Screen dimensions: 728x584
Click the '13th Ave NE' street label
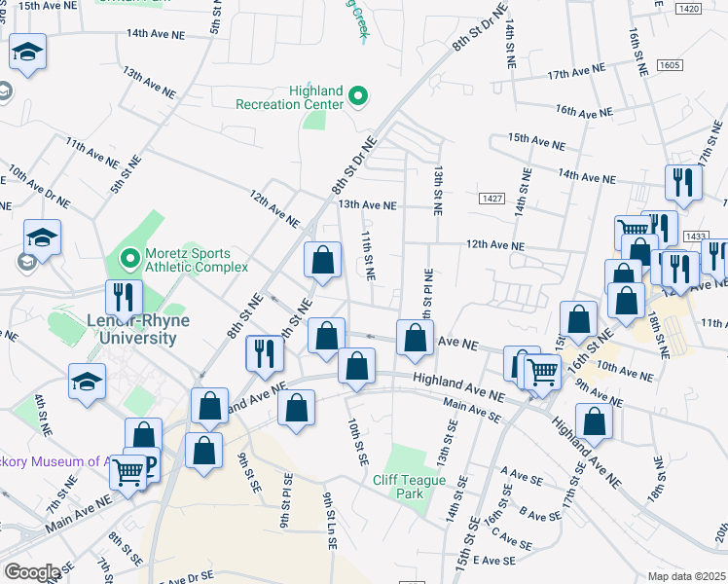click(367, 204)
